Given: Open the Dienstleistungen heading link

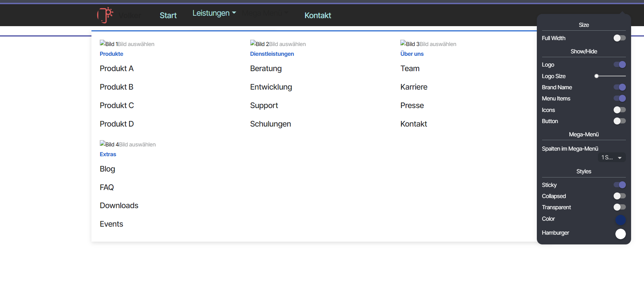Looking at the screenshot, I should [x=272, y=54].
